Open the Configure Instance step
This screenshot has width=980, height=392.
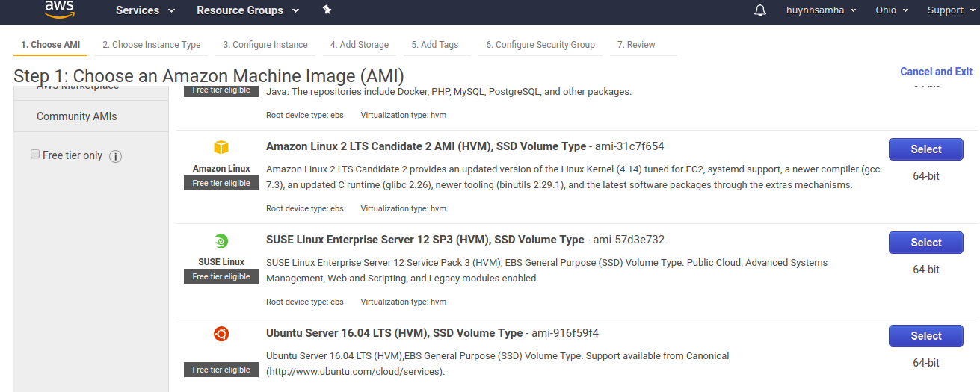pyautogui.click(x=265, y=45)
